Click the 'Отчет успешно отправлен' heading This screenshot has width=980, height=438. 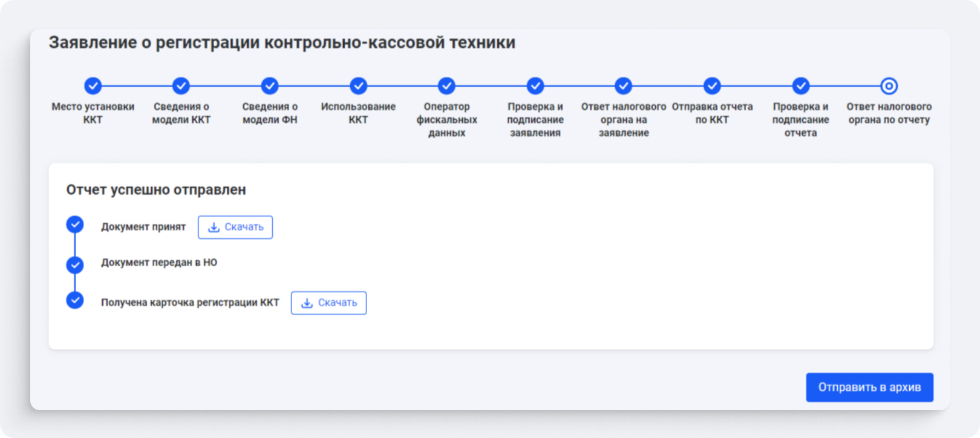156,190
